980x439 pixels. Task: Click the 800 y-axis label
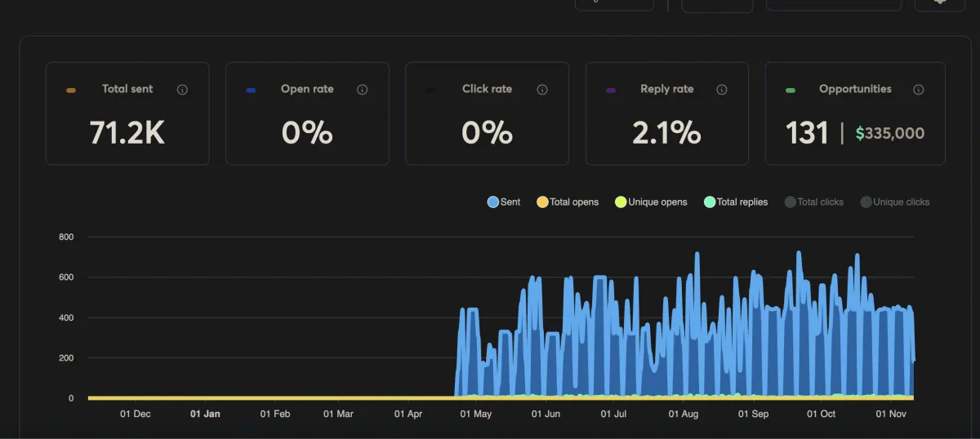[66, 237]
